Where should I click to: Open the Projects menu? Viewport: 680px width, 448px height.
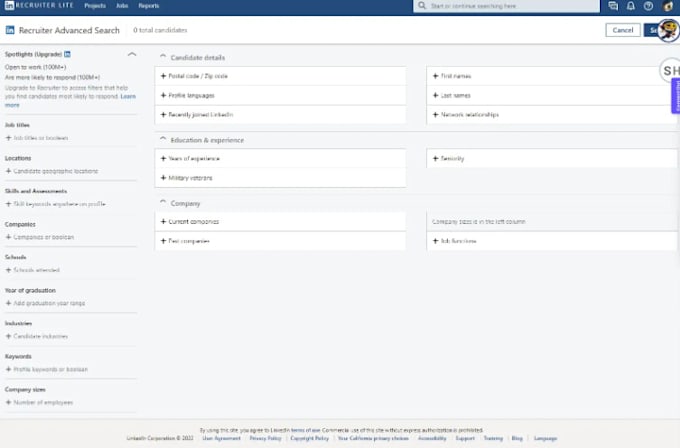point(95,6)
